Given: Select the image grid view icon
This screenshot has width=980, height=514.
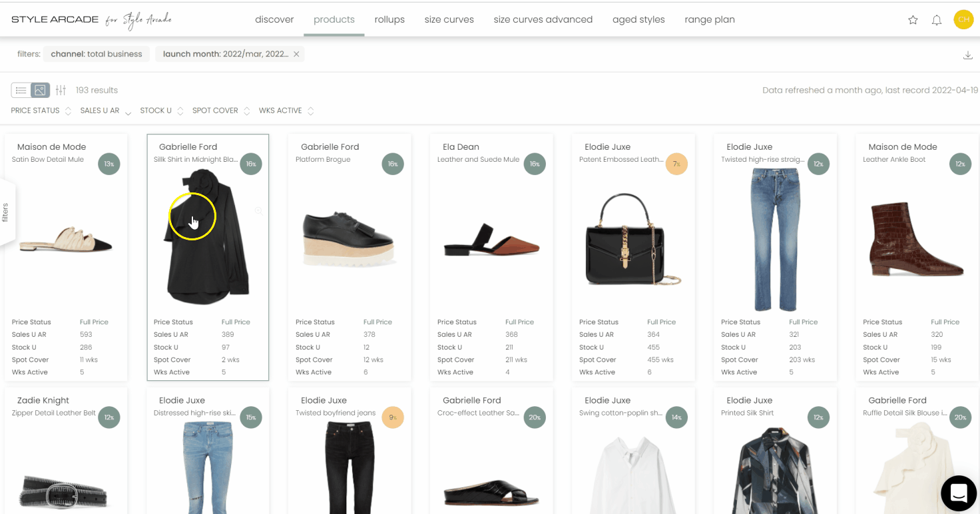Looking at the screenshot, I should tap(41, 89).
